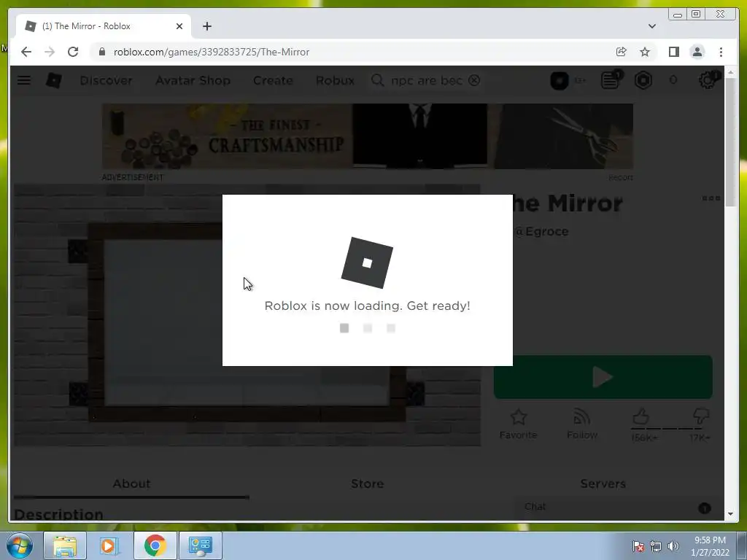Open the Avatar Shop page
Screen dimensions: 747x560
click(193, 80)
